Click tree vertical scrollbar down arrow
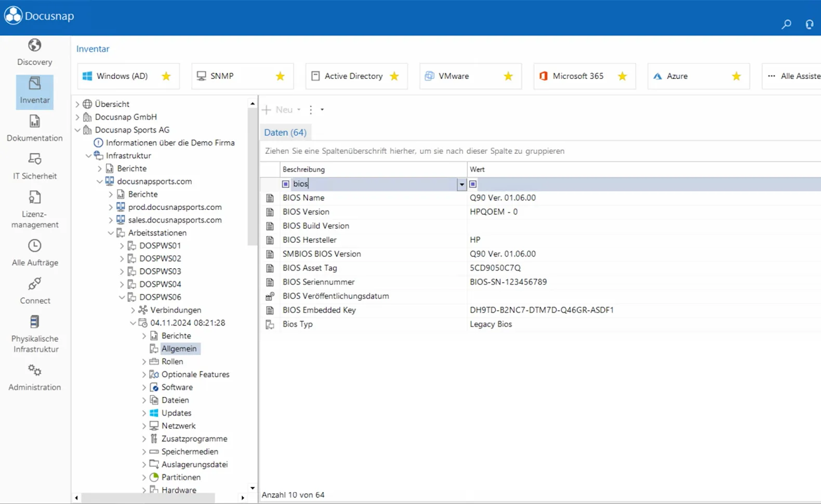 (x=253, y=488)
